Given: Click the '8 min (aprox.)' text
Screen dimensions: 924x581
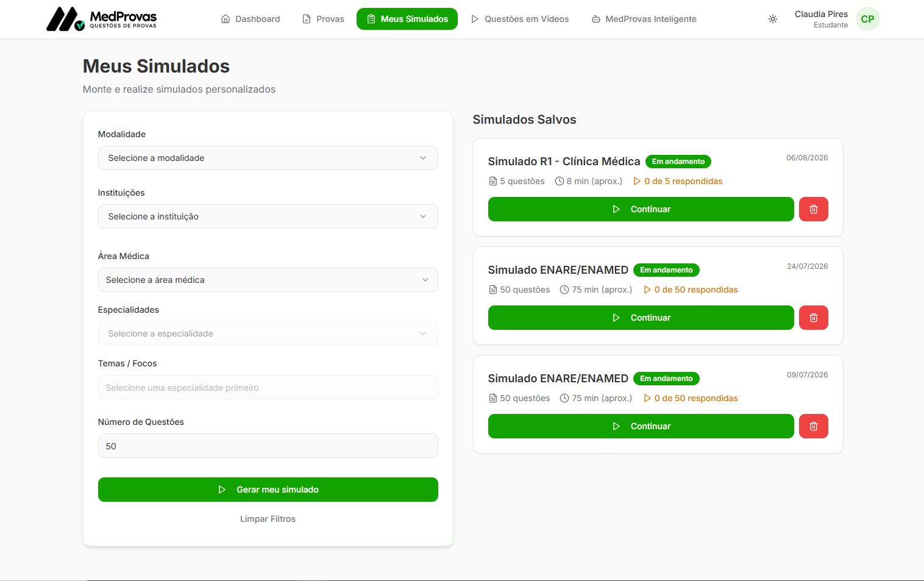Looking at the screenshot, I should tap(594, 181).
